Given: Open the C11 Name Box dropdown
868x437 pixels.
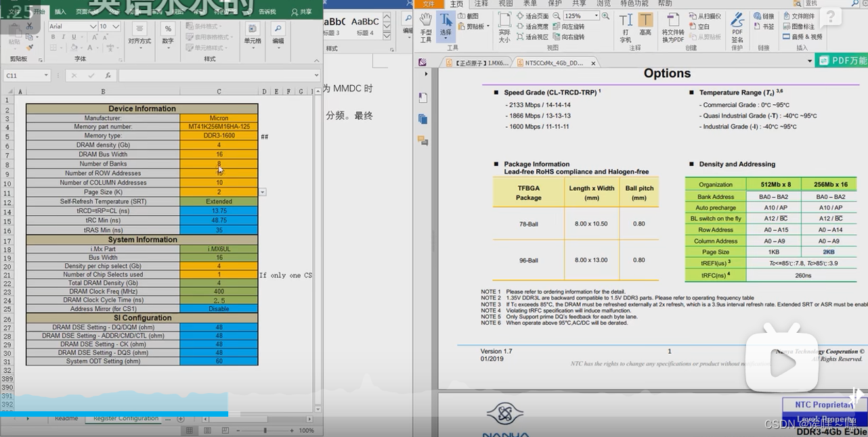Looking at the screenshot, I should coord(46,76).
